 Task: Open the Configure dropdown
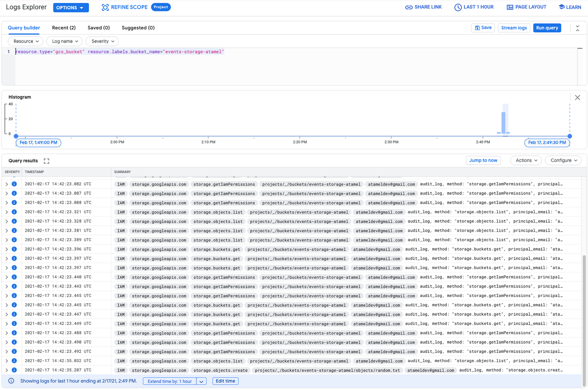click(563, 160)
